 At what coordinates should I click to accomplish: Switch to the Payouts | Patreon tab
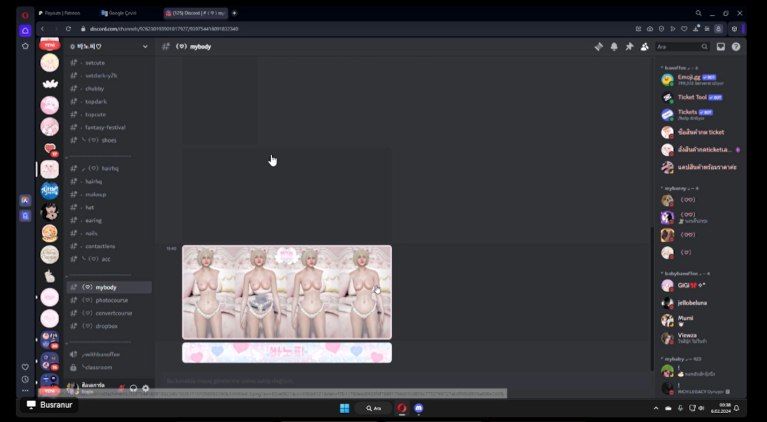click(x=63, y=13)
